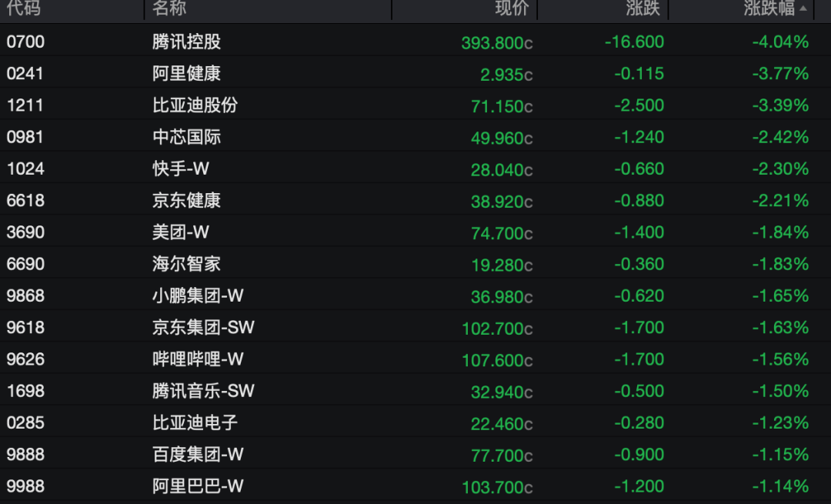Image resolution: width=831 pixels, height=504 pixels.
Task: Select stock code 0241
Action: (x=25, y=73)
